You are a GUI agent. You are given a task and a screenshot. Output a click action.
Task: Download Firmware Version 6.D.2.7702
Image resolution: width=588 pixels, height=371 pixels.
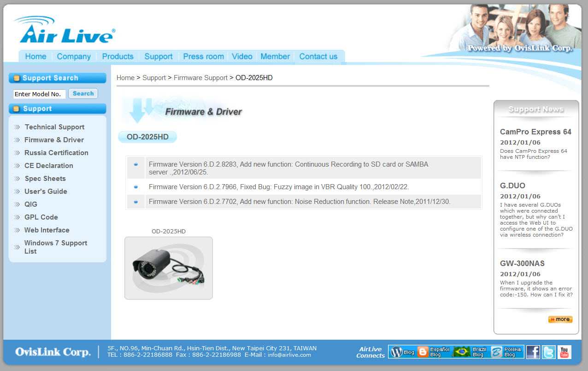tap(300, 202)
